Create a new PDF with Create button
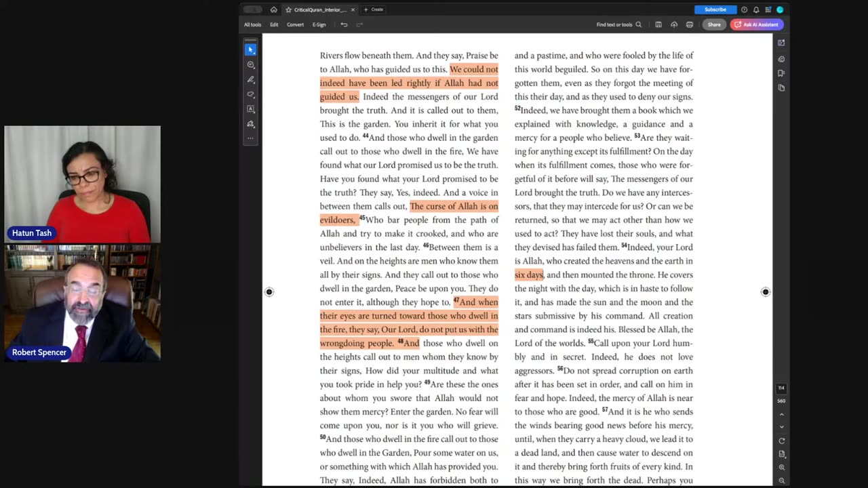The image size is (868, 488). tap(374, 9)
